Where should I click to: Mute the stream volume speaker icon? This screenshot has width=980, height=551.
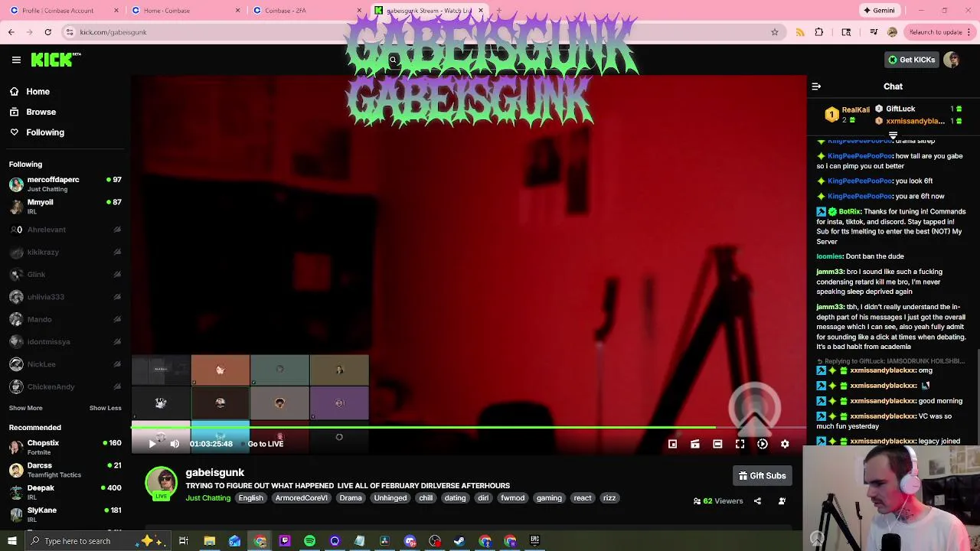tap(175, 444)
